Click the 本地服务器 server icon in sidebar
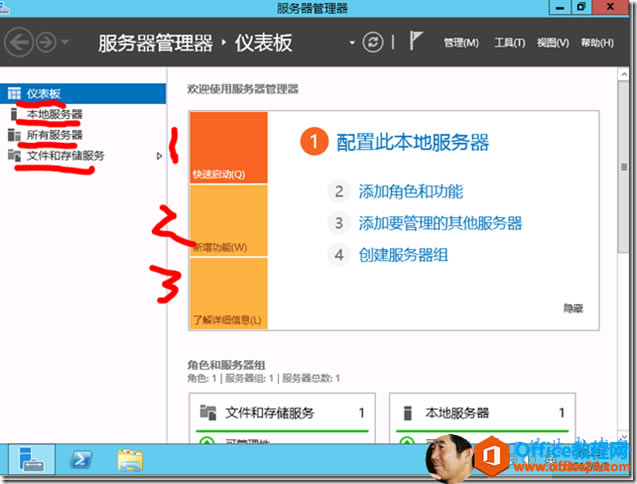This screenshot has height=484, width=637. (14, 114)
